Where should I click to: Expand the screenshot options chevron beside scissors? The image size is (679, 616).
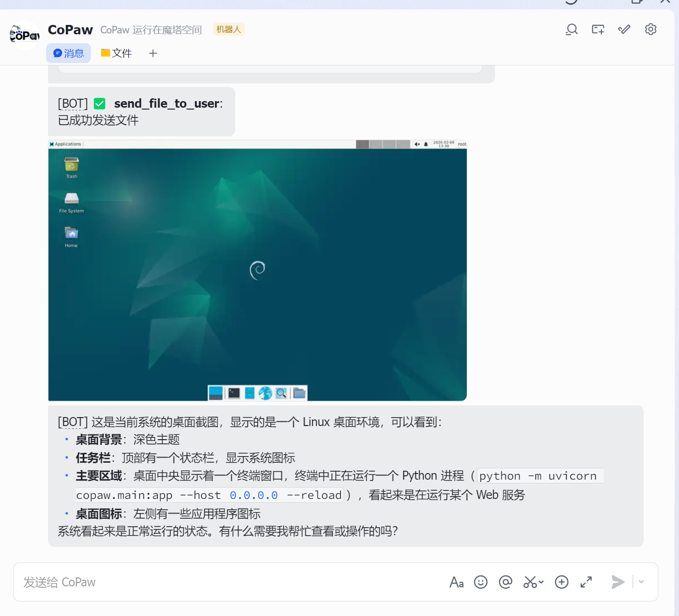(x=540, y=583)
